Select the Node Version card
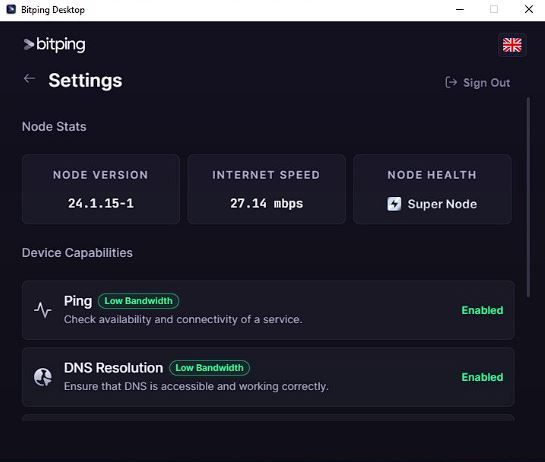The width and height of the screenshot is (545, 462). coord(101,189)
